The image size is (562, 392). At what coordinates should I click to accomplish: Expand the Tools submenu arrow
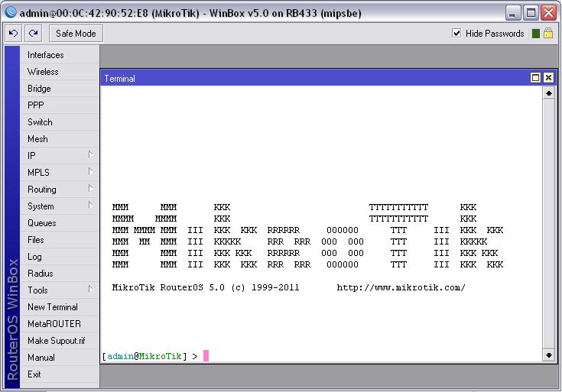(90, 289)
